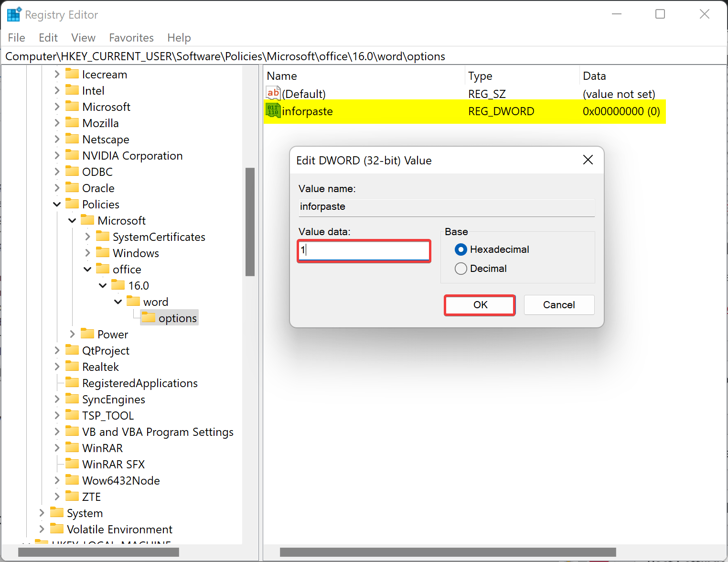Click the NVIDIA Corporation folder icon
The height and width of the screenshot is (562, 728).
click(x=72, y=155)
